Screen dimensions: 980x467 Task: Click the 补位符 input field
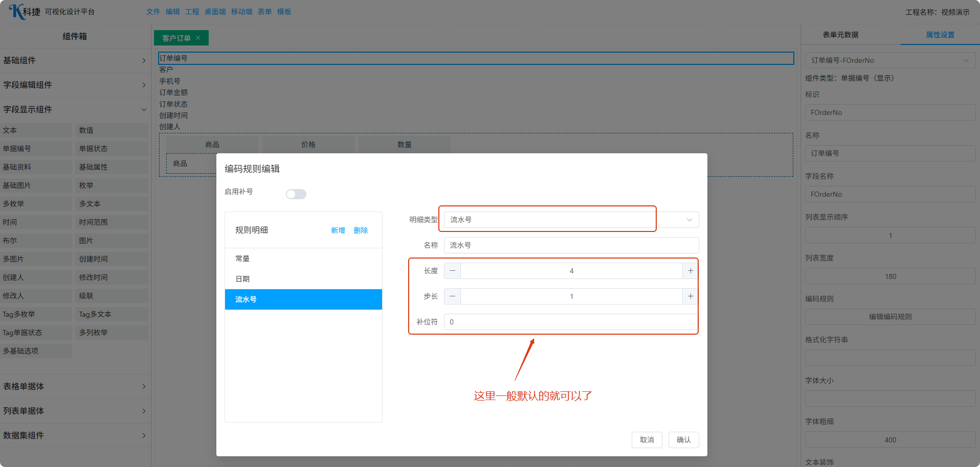[571, 322]
